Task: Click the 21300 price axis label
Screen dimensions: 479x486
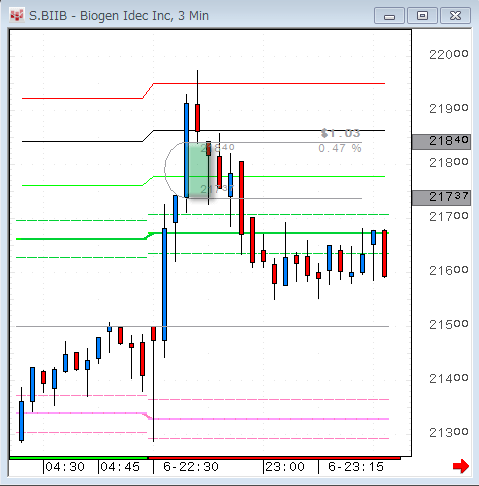Action: click(449, 433)
